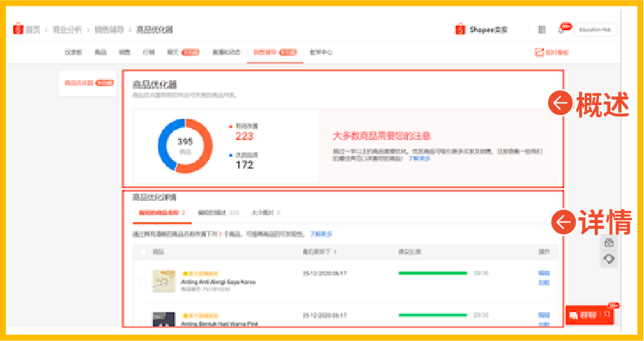Screen dimensions: 644x341
Task: Click the Shopee 卖家 logo in header
Action: click(481, 29)
